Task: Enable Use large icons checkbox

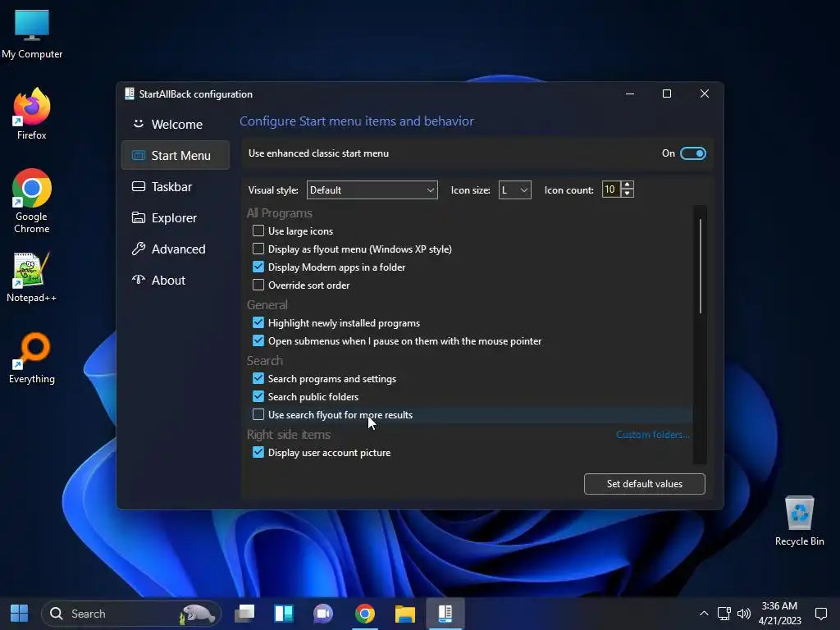Action: pyautogui.click(x=258, y=231)
